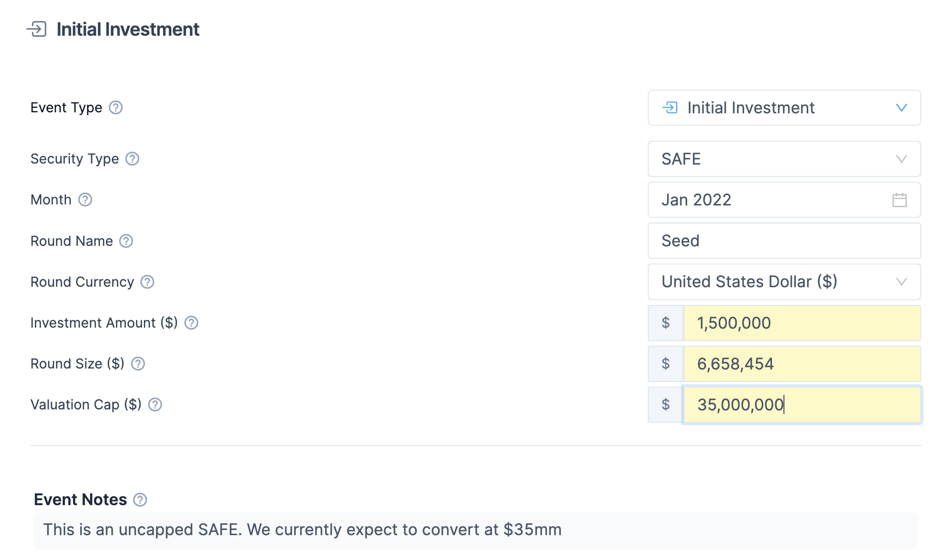This screenshot has height=560, width=931.
Task: Open the Event Type dropdown
Action: coord(784,108)
